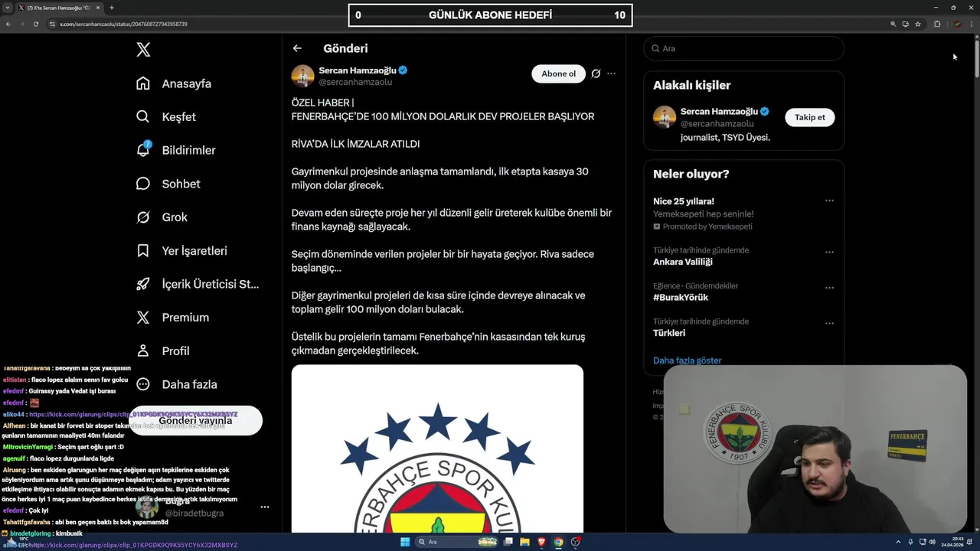
Task: Click the back arrow next to Gönderi
Action: pos(297,48)
